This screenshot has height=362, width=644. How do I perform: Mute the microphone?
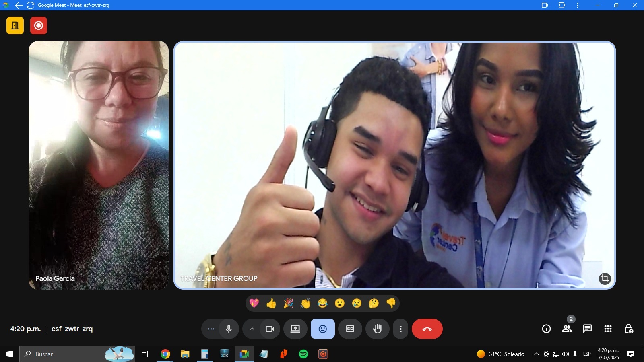(x=229, y=329)
